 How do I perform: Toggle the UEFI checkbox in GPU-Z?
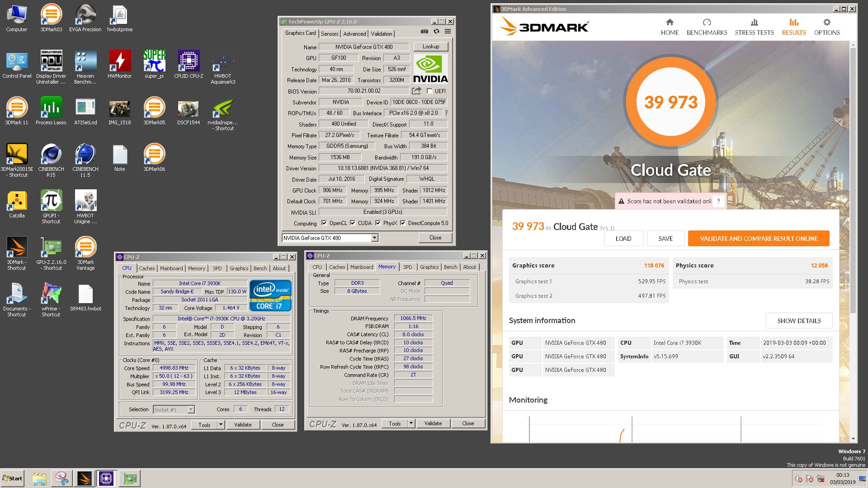click(x=429, y=91)
